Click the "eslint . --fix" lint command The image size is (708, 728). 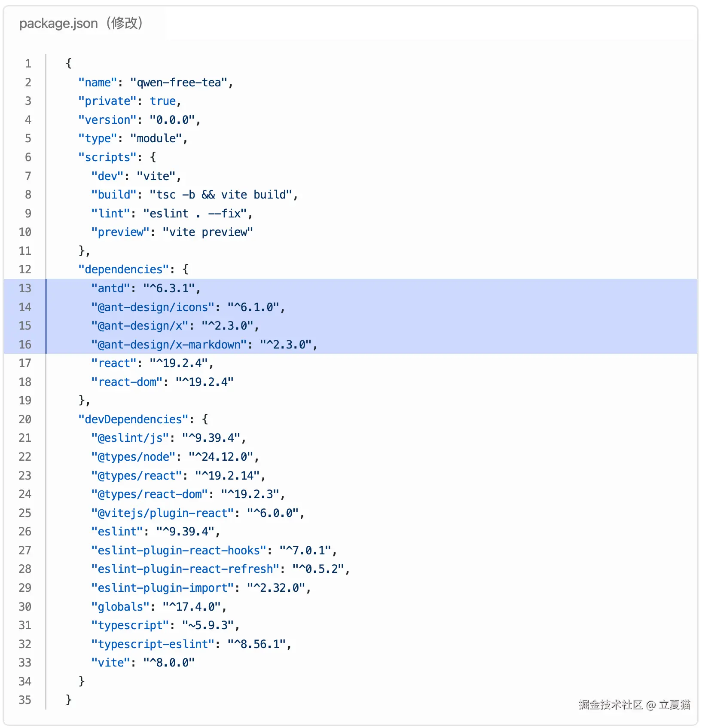pos(195,214)
